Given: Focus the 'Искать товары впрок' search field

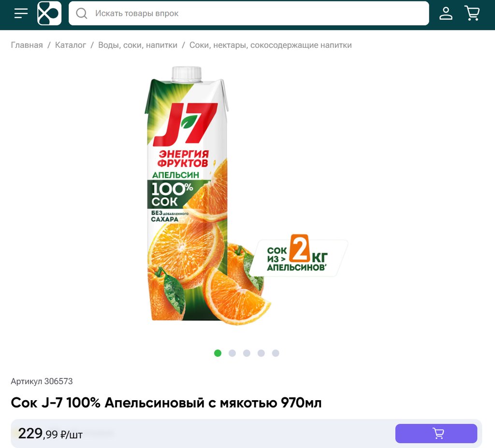Looking at the screenshot, I should pyautogui.click(x=249, y=13).
